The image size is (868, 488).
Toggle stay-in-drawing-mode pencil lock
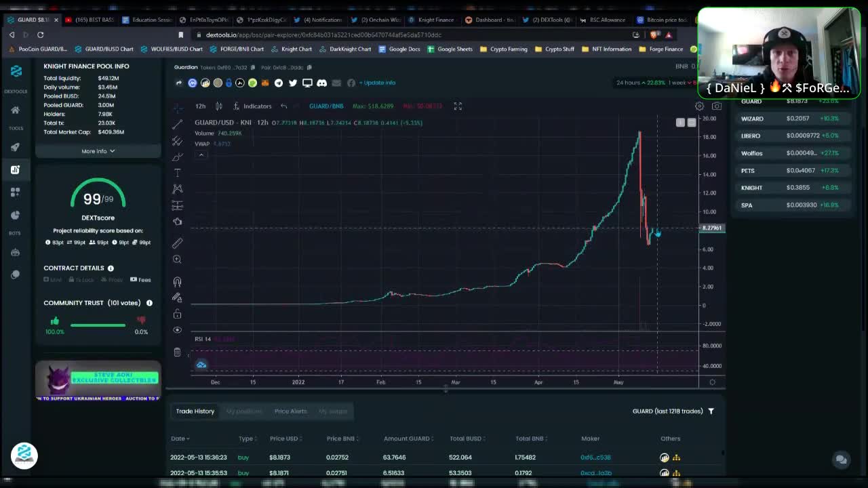177,298
